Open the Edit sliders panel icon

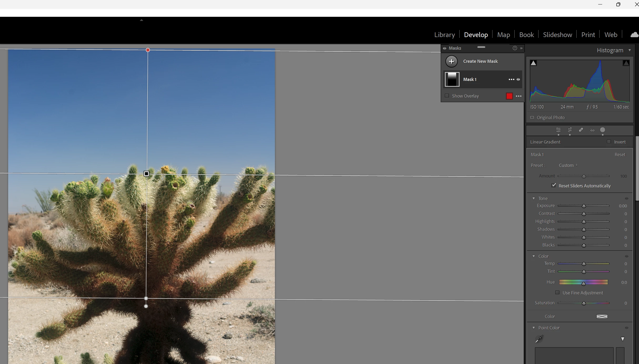coord(558,130)
